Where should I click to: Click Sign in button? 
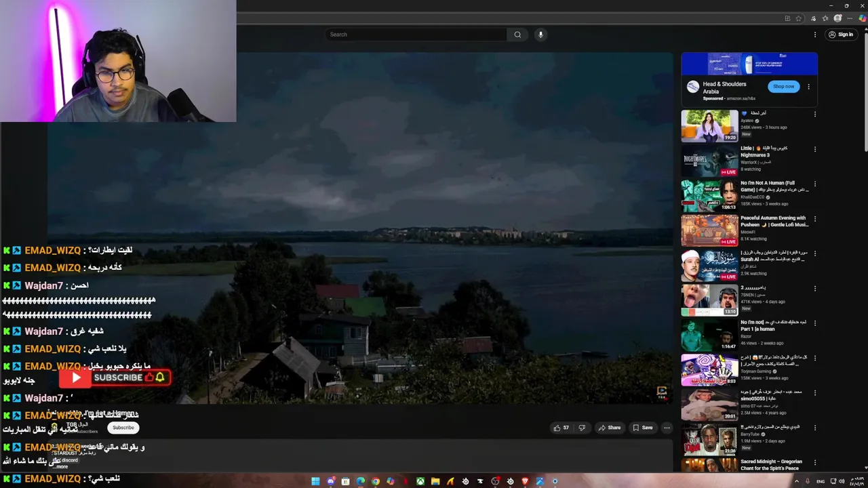(x=841, y=35)
